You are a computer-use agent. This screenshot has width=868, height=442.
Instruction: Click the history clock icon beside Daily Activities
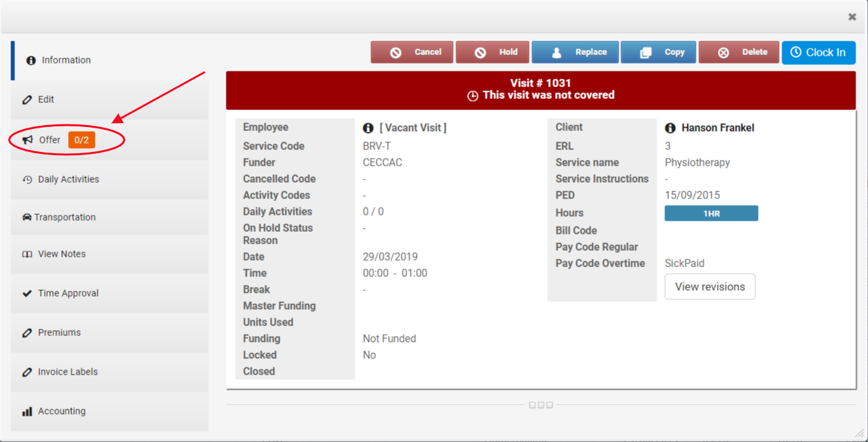(27, 179)
